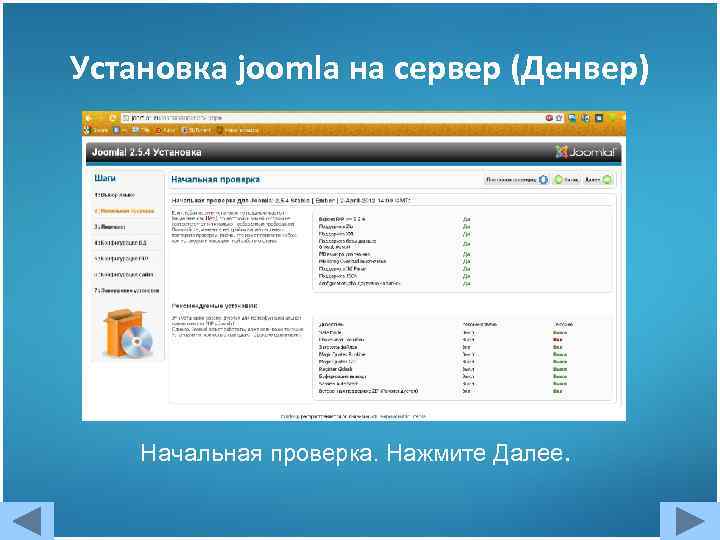Viewport: 720px width, 540px height.
Task: Click the Назад button in Joomla installer
Action: (567, 180)
